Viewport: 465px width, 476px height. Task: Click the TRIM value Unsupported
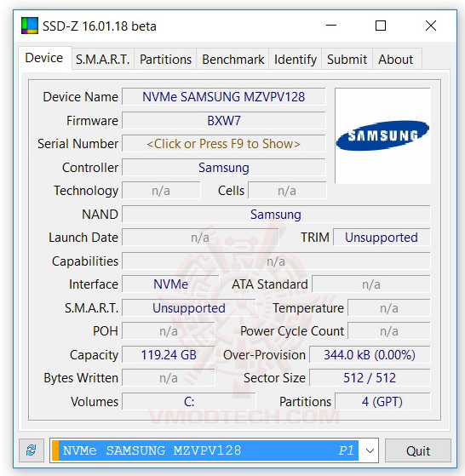click(x=382, y=238)
